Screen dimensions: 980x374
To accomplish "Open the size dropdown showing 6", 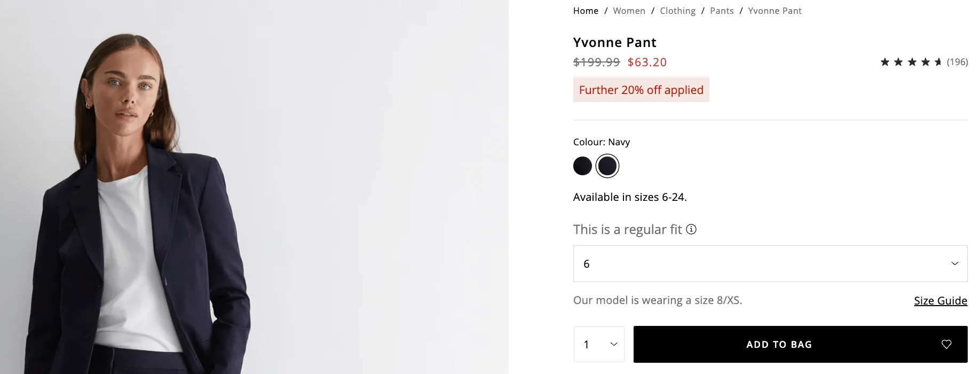I will coord(770,263).
